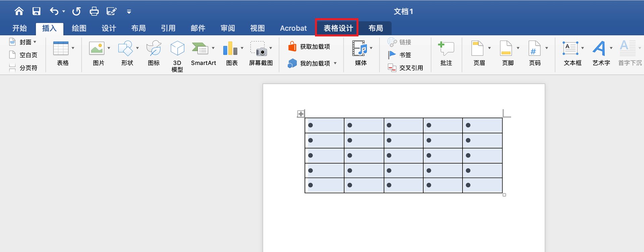The image size is (644, 252).
Task: Insert a 3D 模型 object
Action: [x=177, y=56]
